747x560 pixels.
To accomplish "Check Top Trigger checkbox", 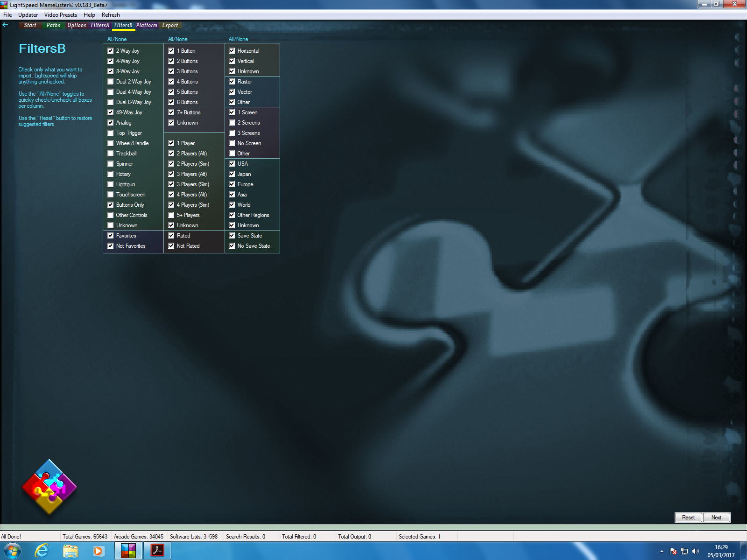I will pyautogui.click(x=111, y=133).
